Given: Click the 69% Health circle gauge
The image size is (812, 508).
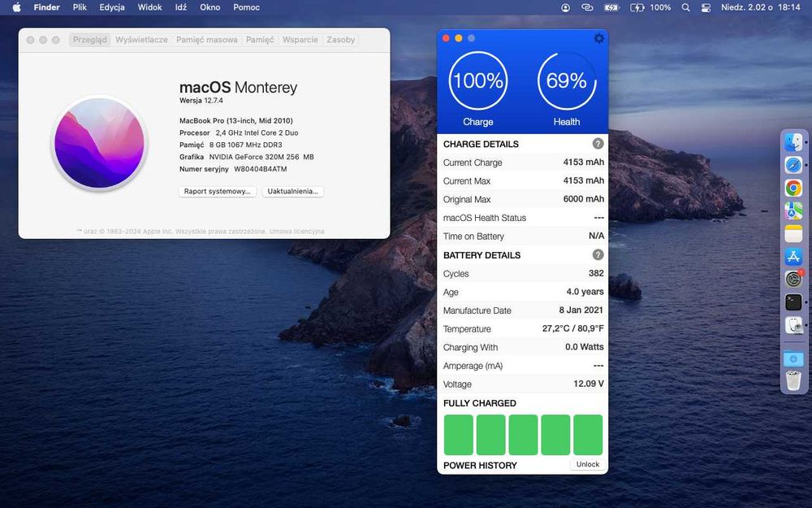Looking at the screenshot, I should click(x=567, y=80).
